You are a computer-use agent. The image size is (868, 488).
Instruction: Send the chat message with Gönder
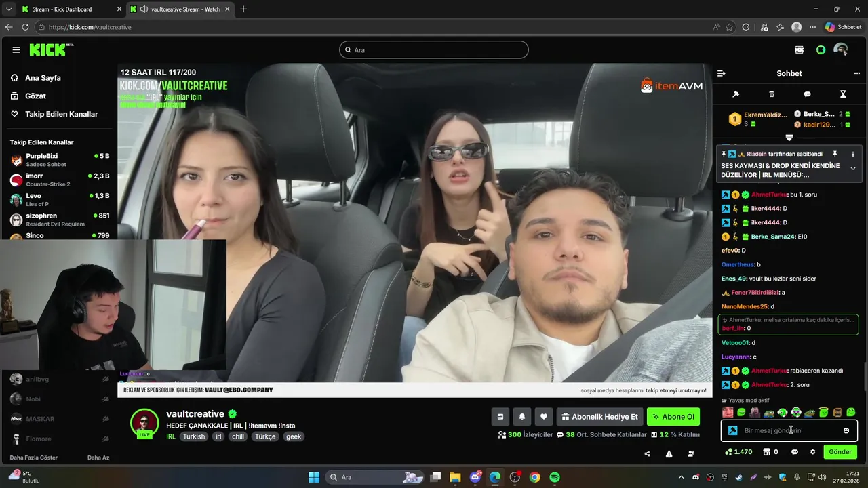click(x=840, y=452)
